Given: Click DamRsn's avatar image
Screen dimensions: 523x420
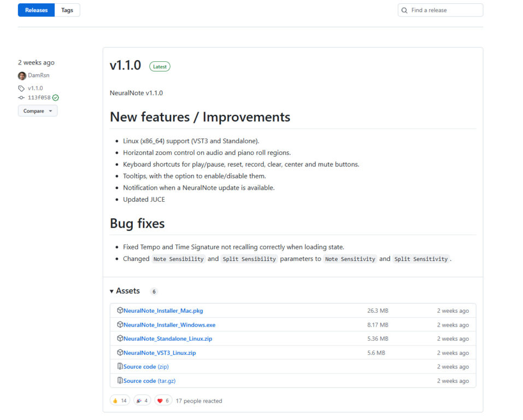Looking at the screenshot, I should click(x=22, y=75).
